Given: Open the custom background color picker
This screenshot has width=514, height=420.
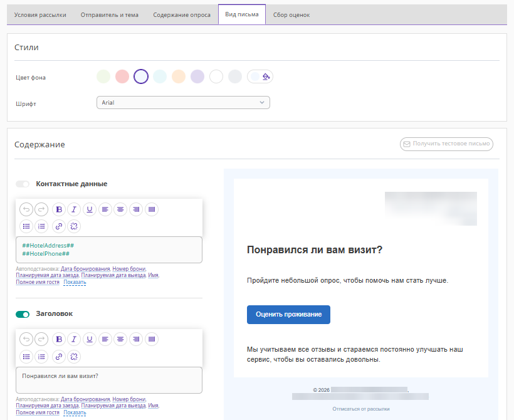Looking at the screenshot, I should [x=261, y=76].
